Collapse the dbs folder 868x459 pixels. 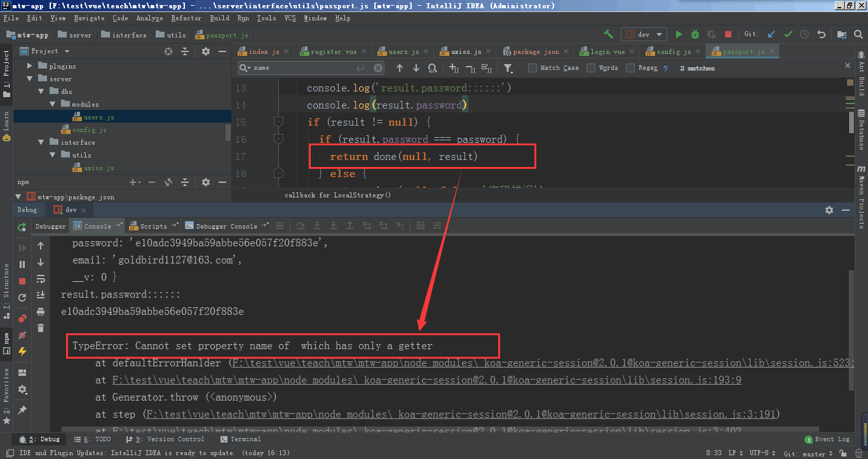tap(41, 91)
